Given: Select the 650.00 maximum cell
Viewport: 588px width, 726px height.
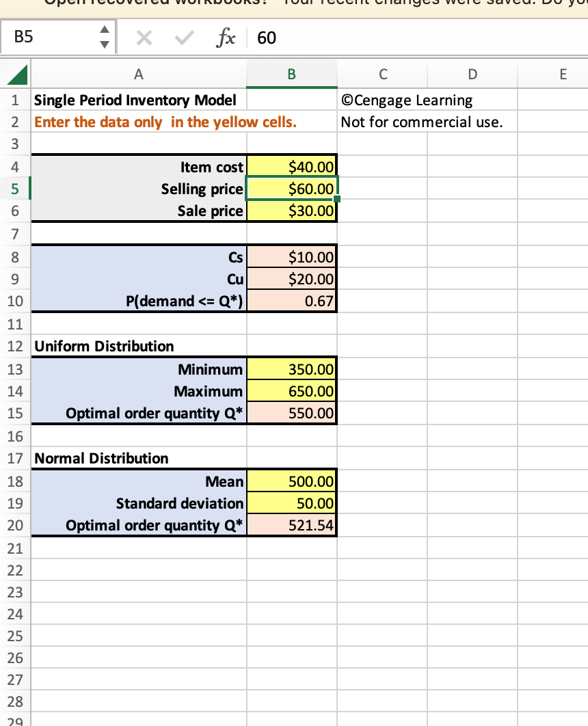Looking at the screenshot, I should click(292, 391).
